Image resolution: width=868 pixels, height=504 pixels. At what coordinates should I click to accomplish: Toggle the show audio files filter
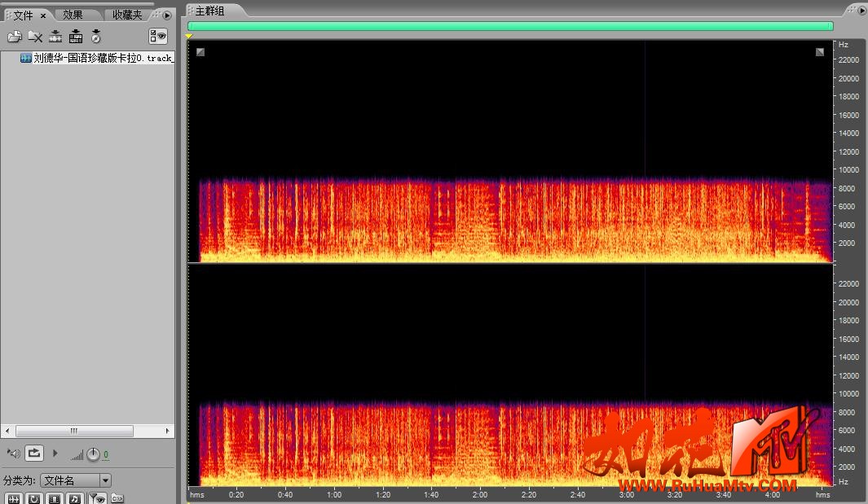click(x=13, y=498)
